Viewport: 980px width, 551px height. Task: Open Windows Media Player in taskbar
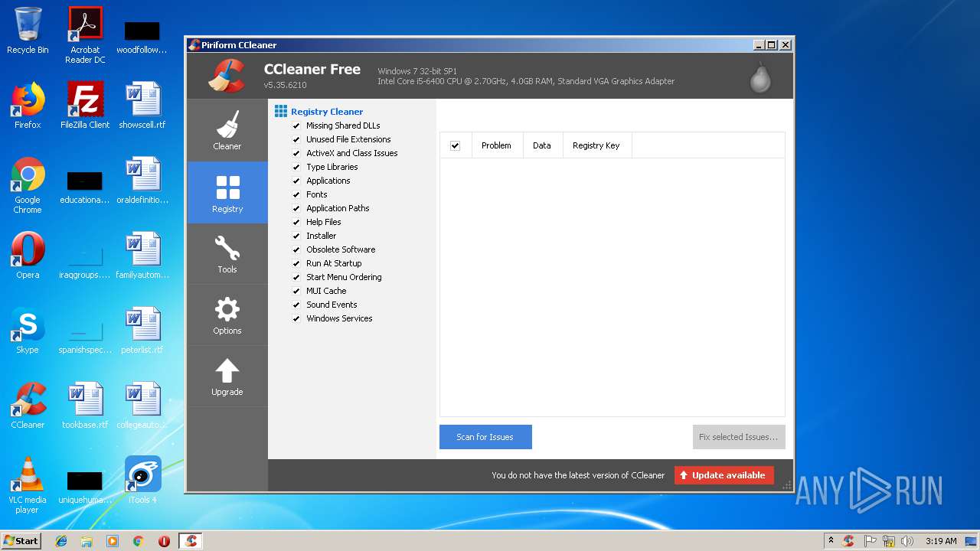pyautogui.click(x=113, y=541)
